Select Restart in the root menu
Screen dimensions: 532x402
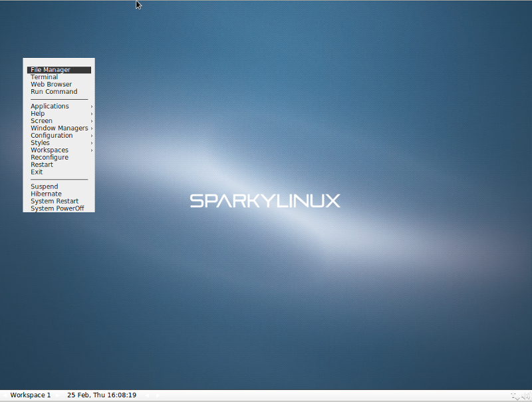click(59, 164)
